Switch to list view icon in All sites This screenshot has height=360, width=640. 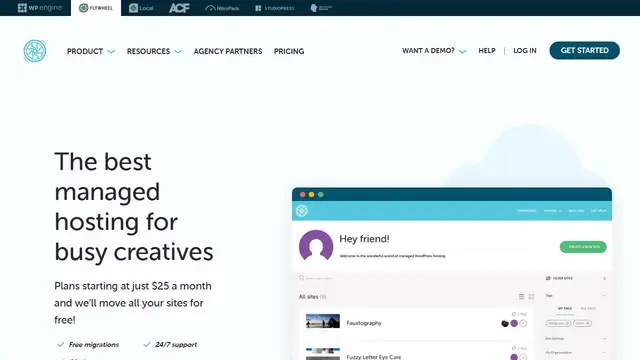(521, 297)
